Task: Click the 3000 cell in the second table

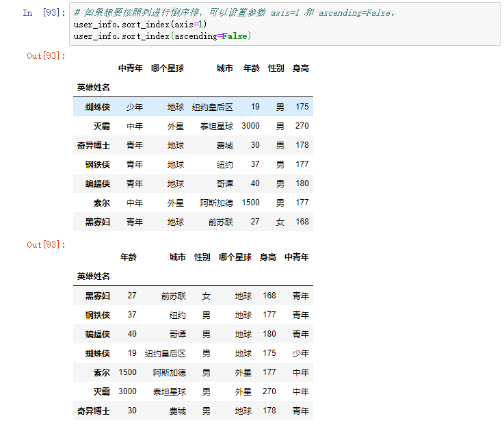Action: [128, 391]
